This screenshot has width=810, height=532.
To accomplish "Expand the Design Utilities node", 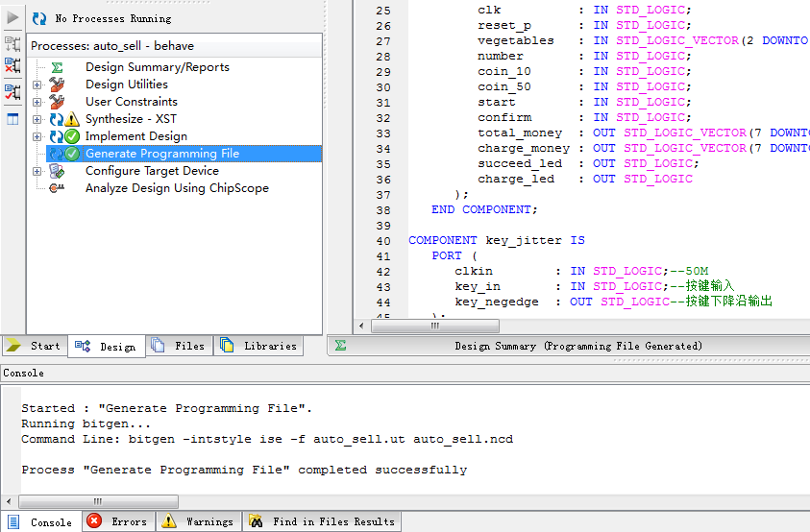I will click(37, 85).
